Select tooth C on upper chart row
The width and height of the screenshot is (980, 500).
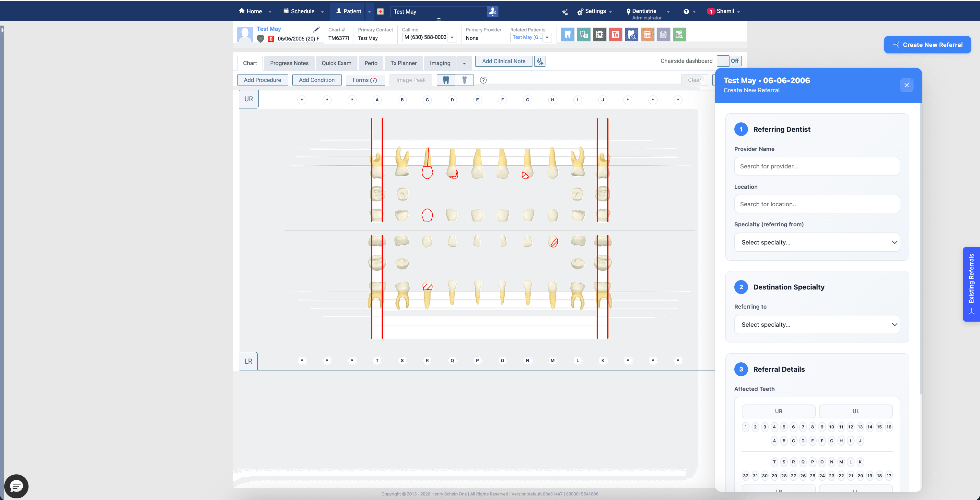(427, 100)
